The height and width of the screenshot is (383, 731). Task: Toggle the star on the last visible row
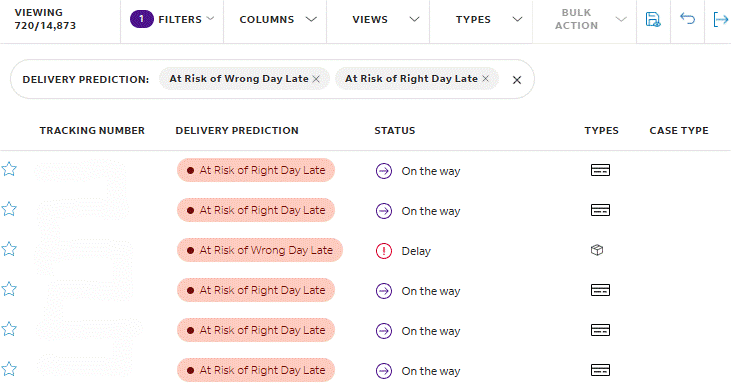point(9,369)
